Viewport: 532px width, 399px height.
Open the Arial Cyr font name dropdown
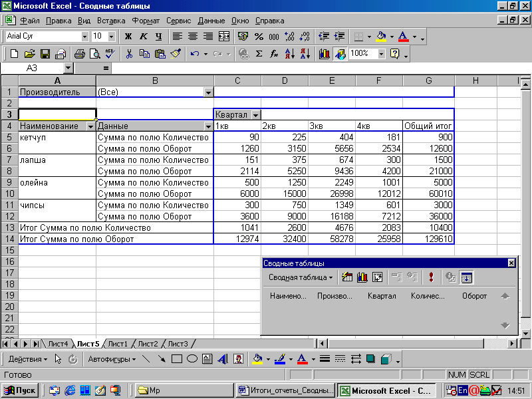point(85,36)
